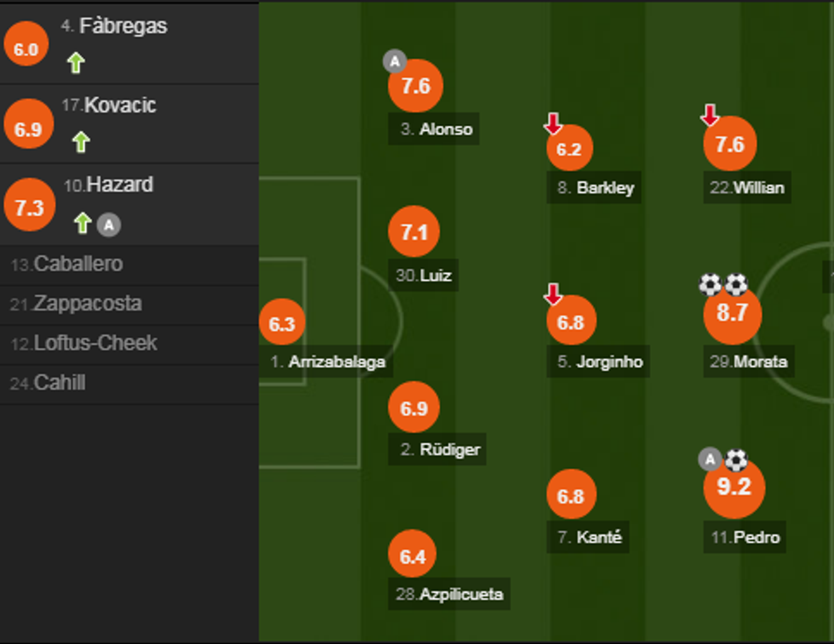Viewport: 834px width, 644px height.
Task: Click the goal ball icons above Morata
Action: (x=723, y=284)
